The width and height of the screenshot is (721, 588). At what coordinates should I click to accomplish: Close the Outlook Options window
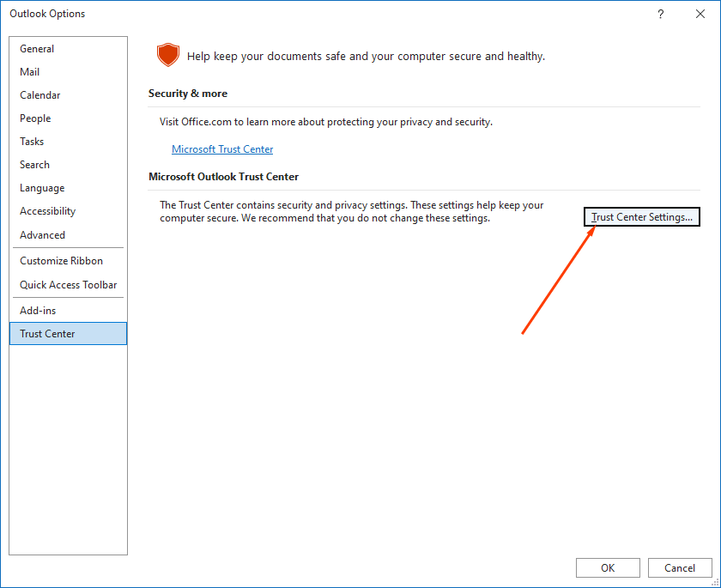[x=700, y=14]
